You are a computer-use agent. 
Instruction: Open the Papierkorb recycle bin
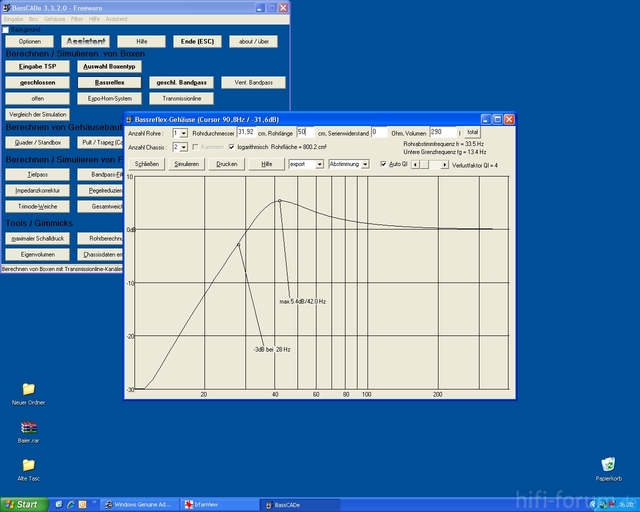(x=608, y=465)
